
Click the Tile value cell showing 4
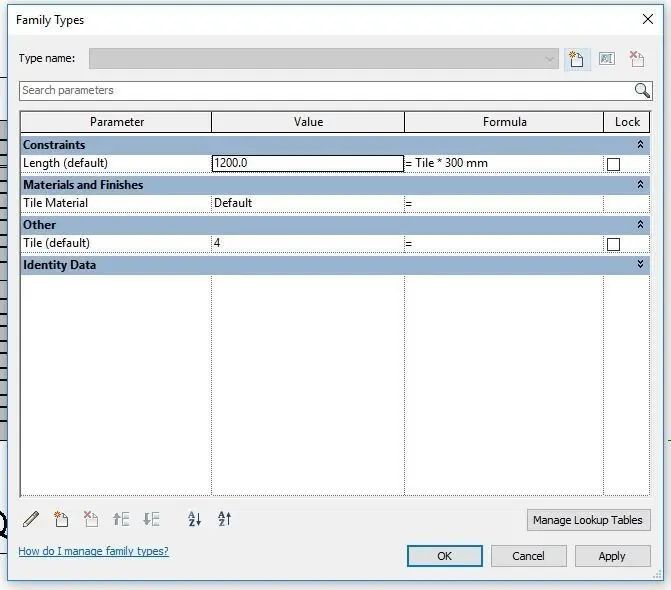tap(308, 243)
